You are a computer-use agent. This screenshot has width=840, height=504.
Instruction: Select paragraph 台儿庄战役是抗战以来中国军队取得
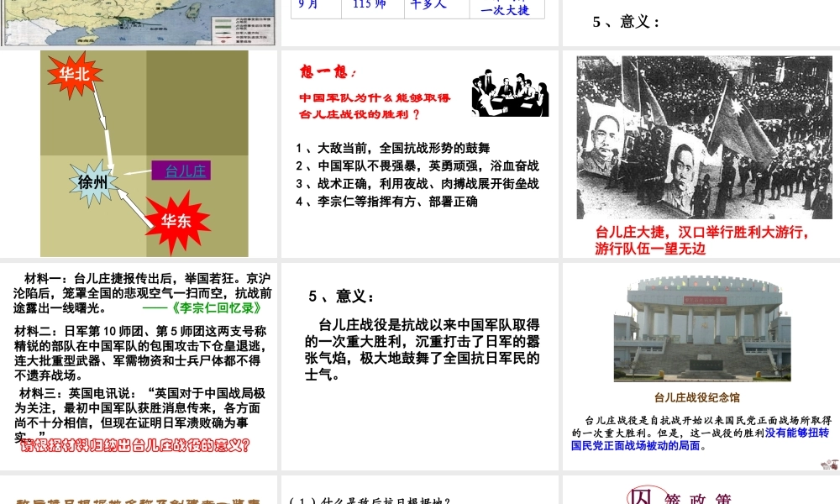pos(423,349)
